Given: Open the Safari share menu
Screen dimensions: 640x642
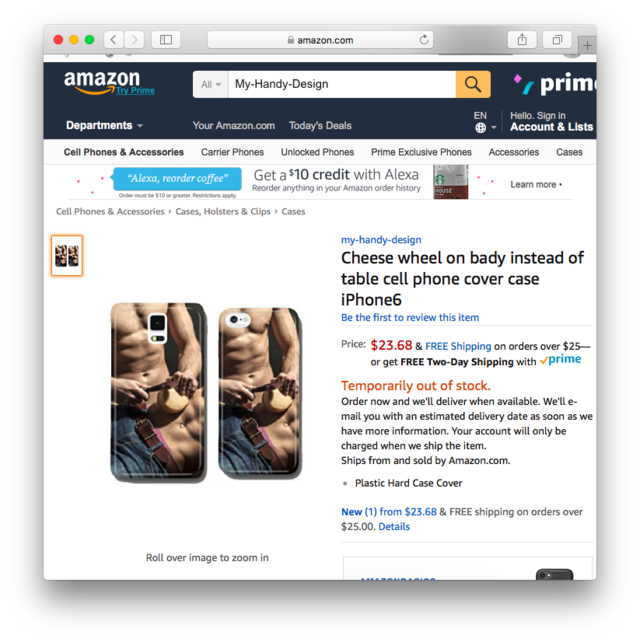Looking at the screenshot, I should 522,40.
